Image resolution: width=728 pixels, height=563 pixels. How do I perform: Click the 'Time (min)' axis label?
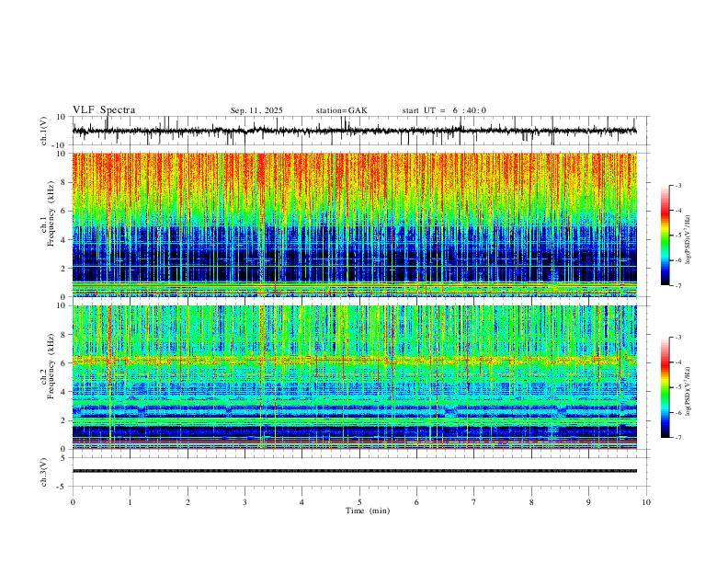pos(368,511)
